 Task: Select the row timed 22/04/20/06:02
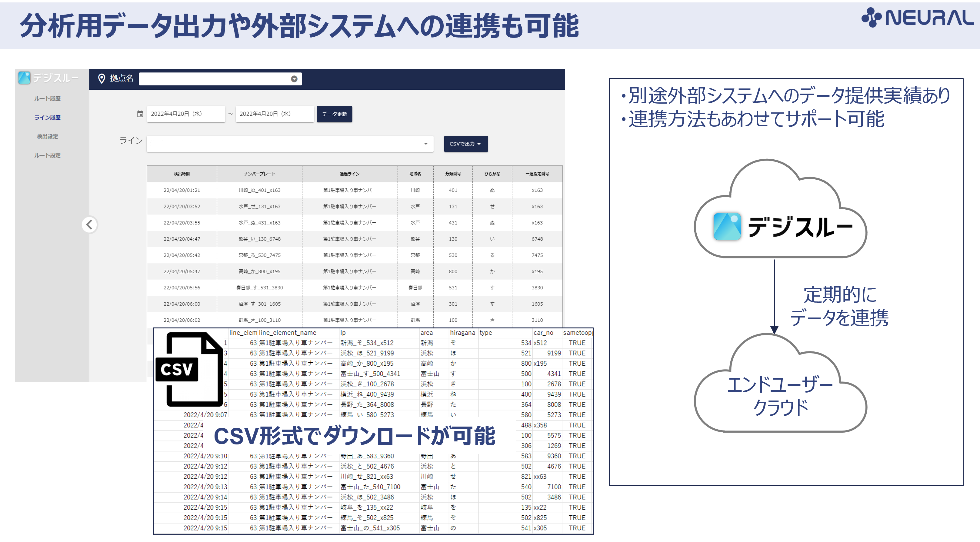(355, 320)
